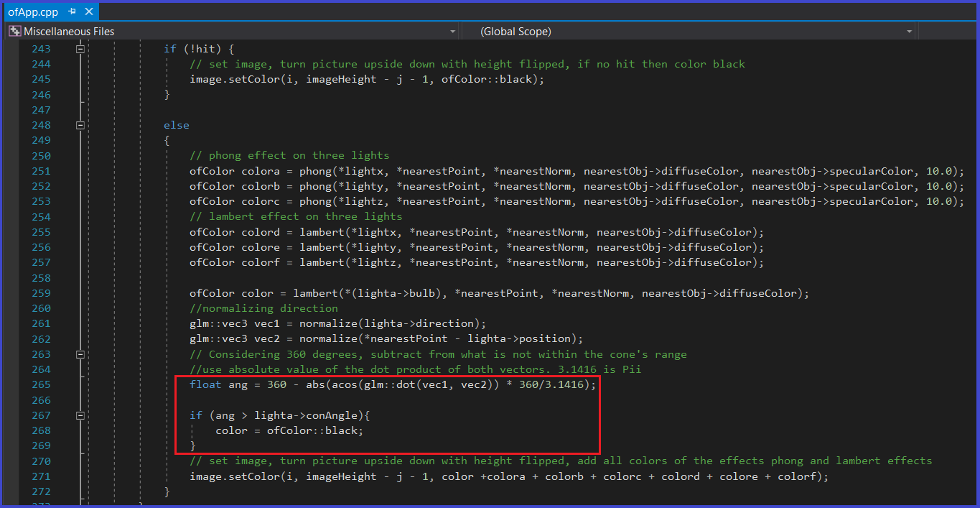This screenshot has height=508, width=980.
Task: Click the Miscellaneous Files project icon
Action: [14, 32]
